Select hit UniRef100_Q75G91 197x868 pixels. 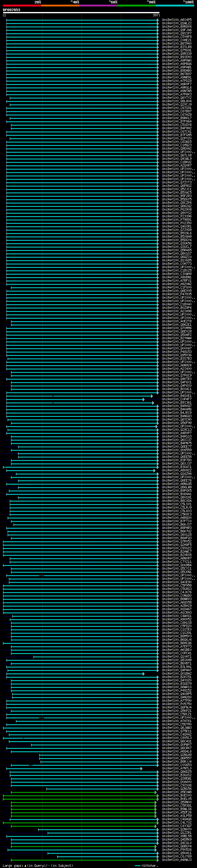point(177,50)
